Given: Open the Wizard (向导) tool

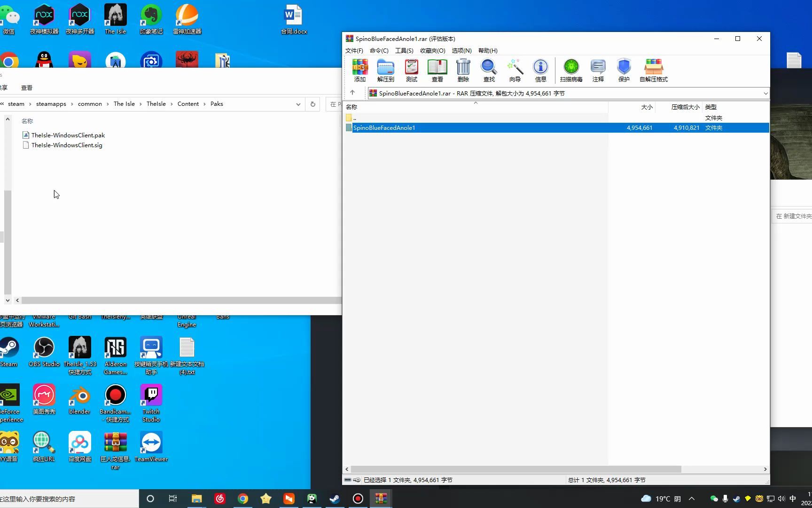Looking at the screenshot, I should click(x=515, y=71).
